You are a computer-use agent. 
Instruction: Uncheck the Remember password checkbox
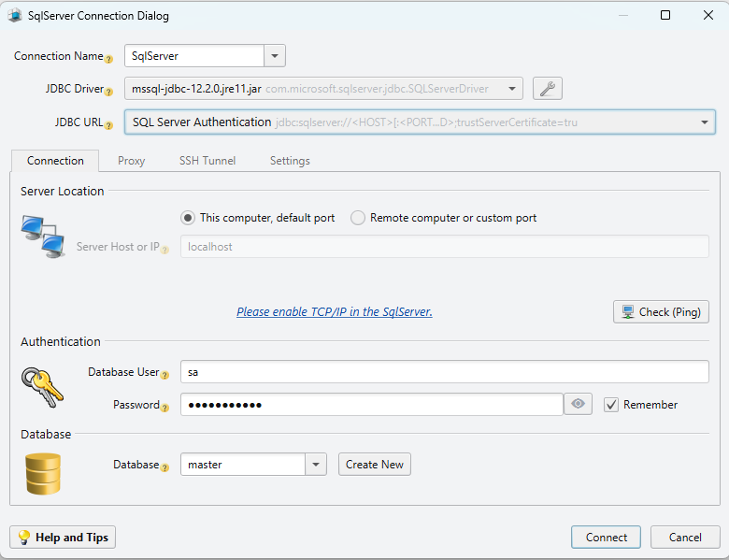click(x=611, y=405)
